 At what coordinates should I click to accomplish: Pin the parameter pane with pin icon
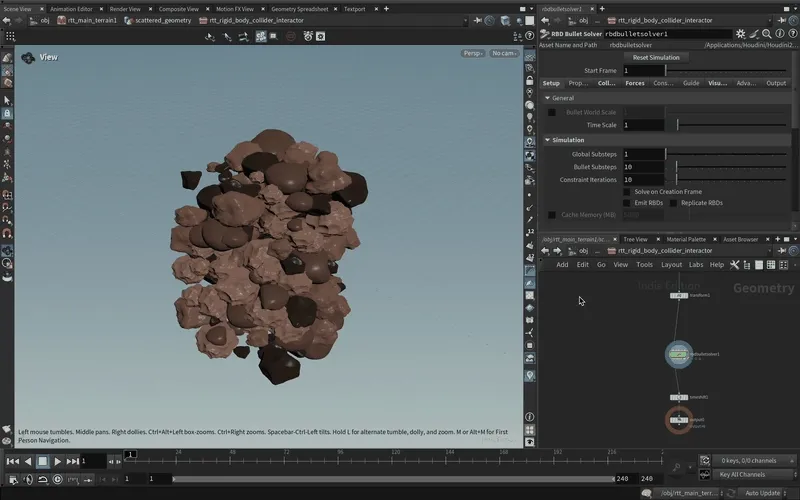click(x=782, y=20)
